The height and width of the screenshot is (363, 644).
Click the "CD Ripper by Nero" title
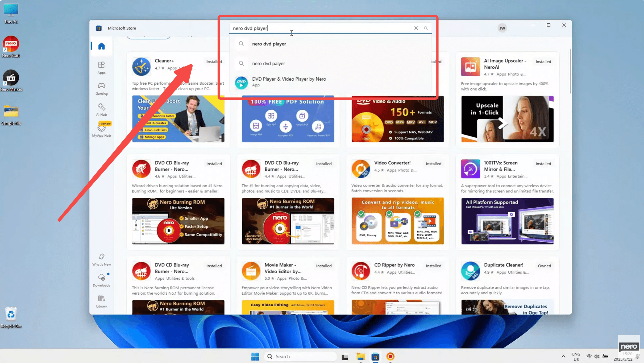click(394, 265)
